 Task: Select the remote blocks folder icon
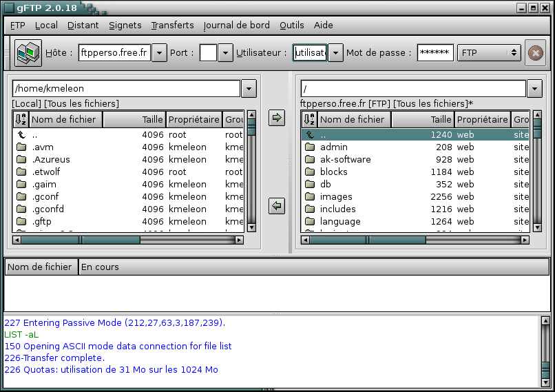(x=310, y=172)
